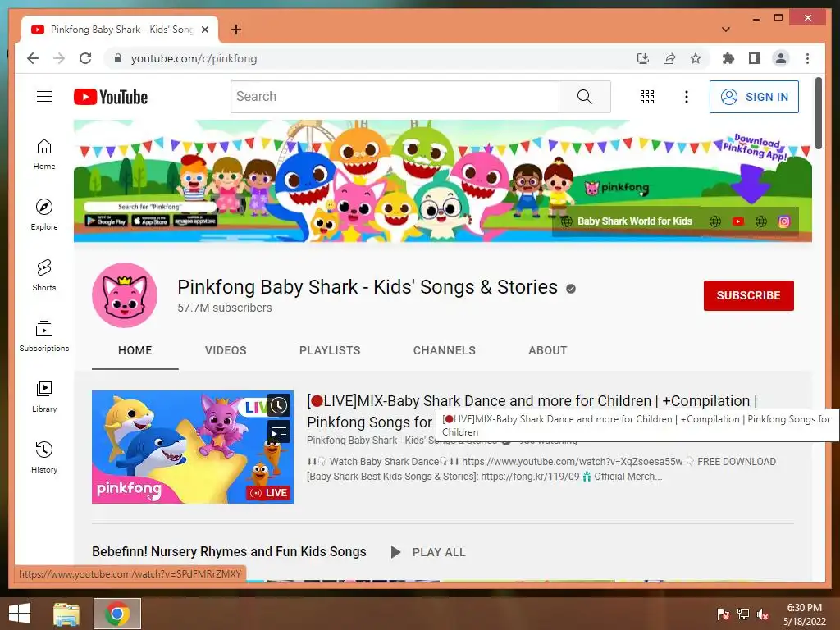Click the channel verified badge
The image size is (840, 630).
click(571, 289)
